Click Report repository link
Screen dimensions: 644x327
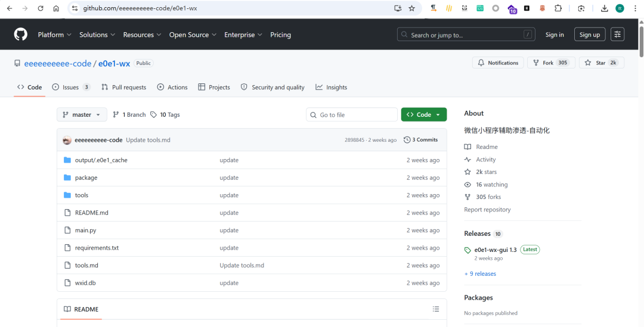(x=487, y=210)
